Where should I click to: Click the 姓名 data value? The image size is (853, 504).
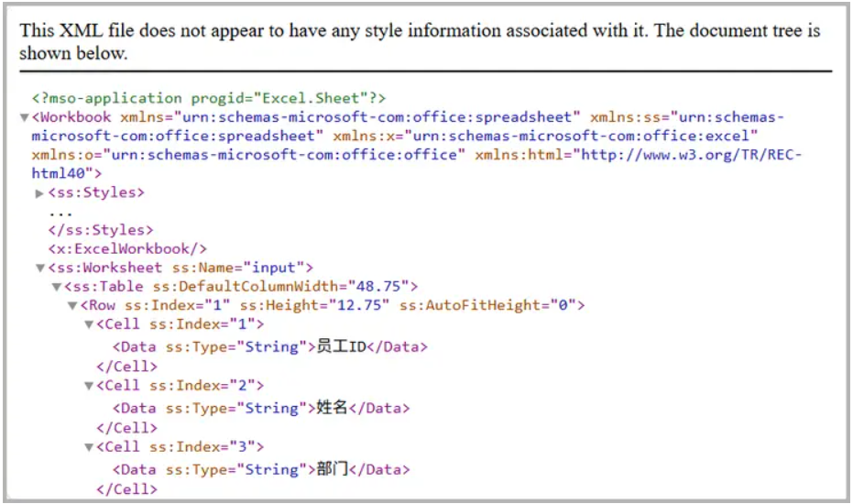click(x=332, y=409)
